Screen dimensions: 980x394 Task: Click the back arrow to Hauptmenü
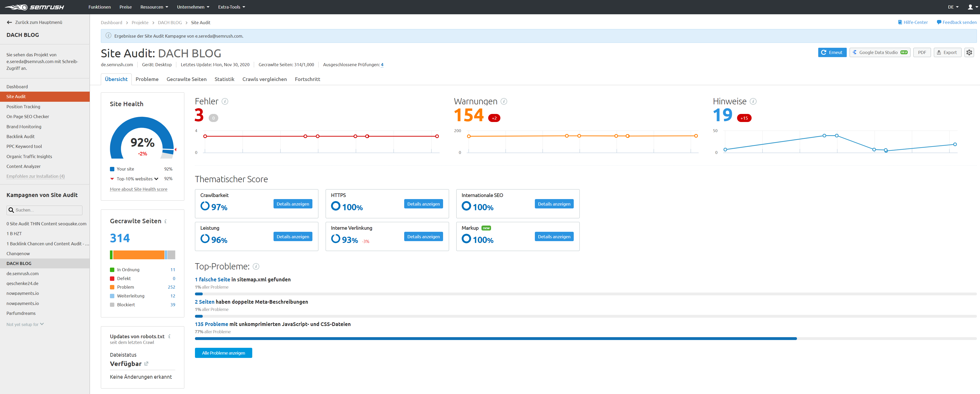(x=10, y=23)
